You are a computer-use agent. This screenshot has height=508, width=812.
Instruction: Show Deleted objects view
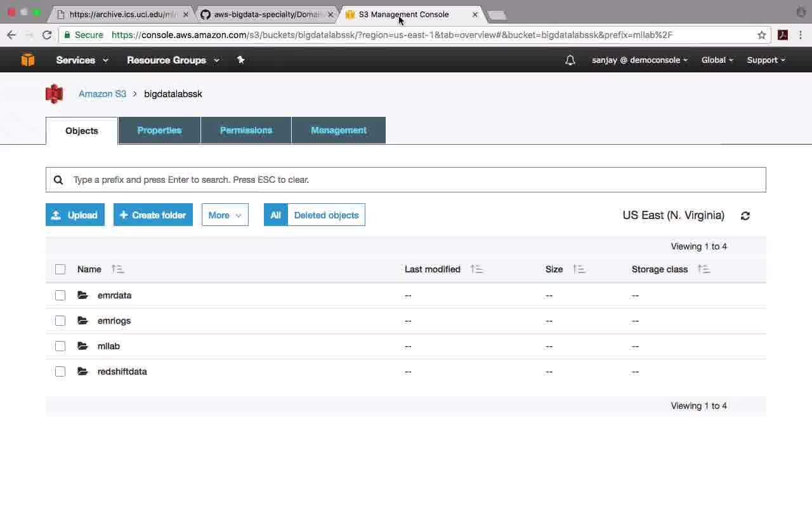[326, 215]
